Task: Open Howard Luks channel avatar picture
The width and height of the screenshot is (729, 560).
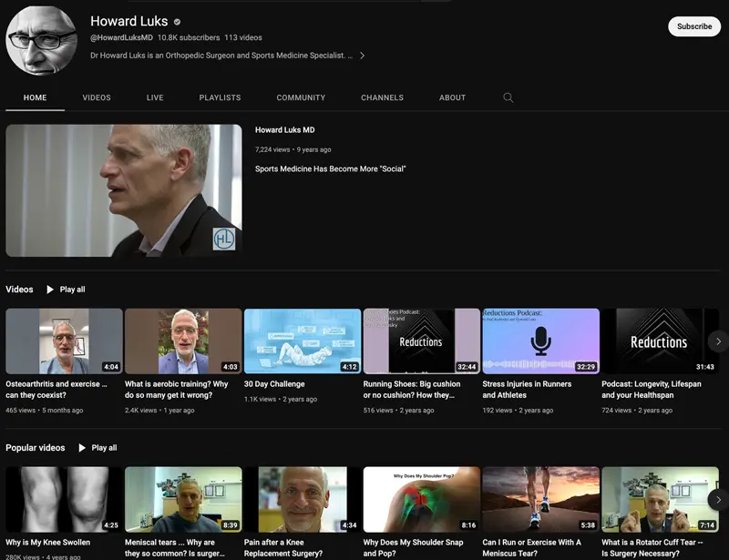Action: (41, 40)
